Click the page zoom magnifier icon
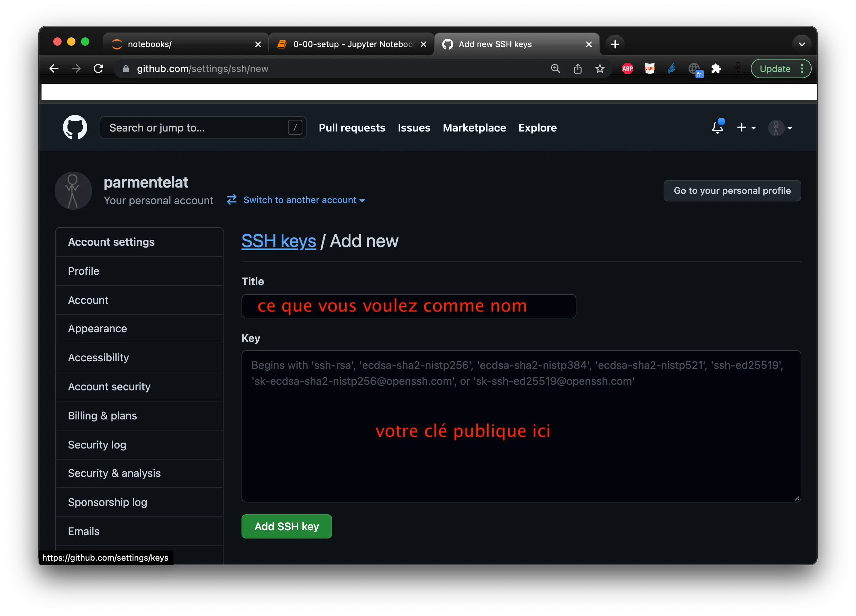Image resolution: width=856 pixels, height=616 pixels. [x=555, y=68]
